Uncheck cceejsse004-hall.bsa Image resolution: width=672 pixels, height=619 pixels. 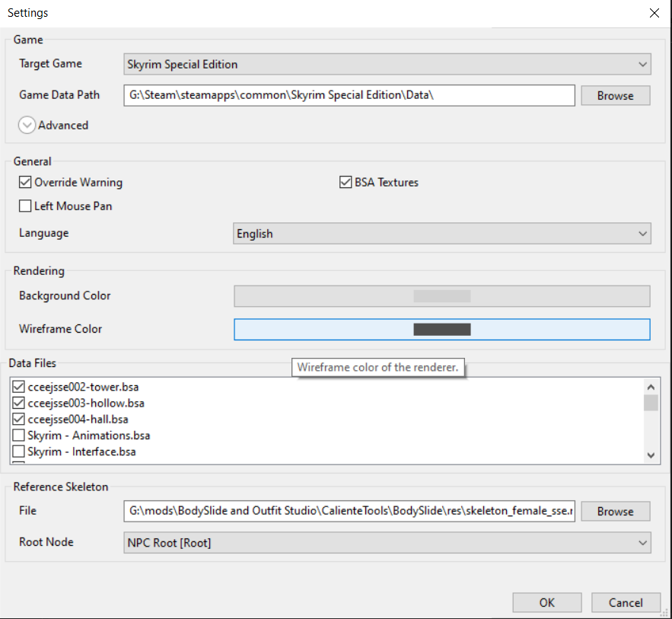click(18, 420)
